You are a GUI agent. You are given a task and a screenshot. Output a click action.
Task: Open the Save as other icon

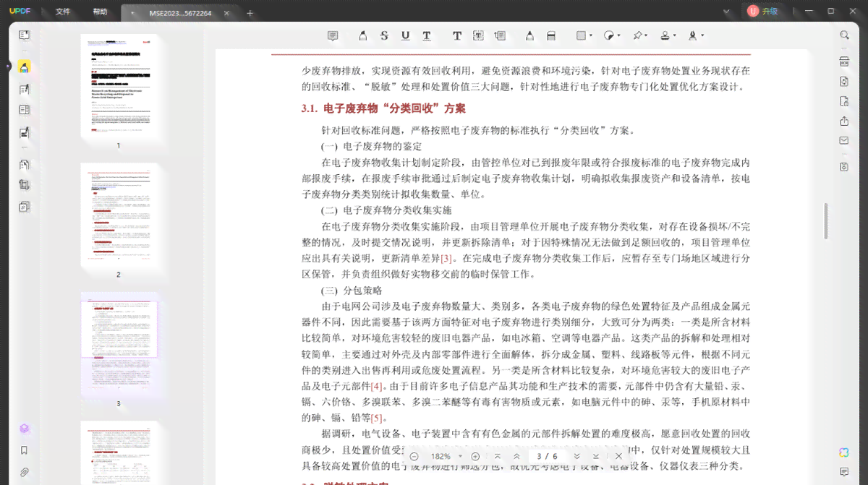coord(844,166)
